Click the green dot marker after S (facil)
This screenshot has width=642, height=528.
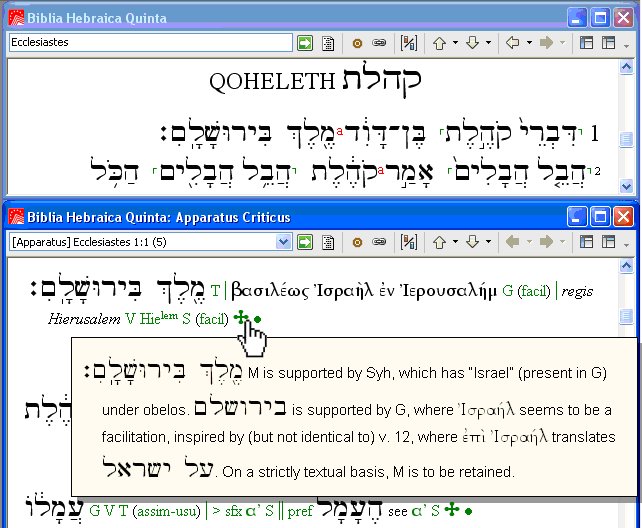click(x=258, y=319)
